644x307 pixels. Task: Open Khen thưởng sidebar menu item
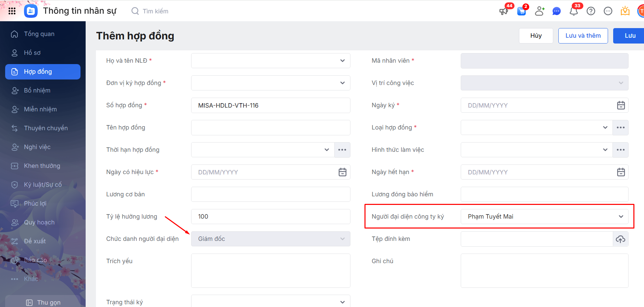click(x=42, y=166)
